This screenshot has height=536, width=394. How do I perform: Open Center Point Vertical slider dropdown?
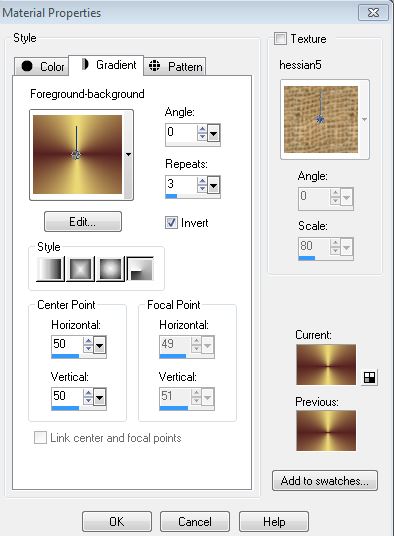point(99,397)
